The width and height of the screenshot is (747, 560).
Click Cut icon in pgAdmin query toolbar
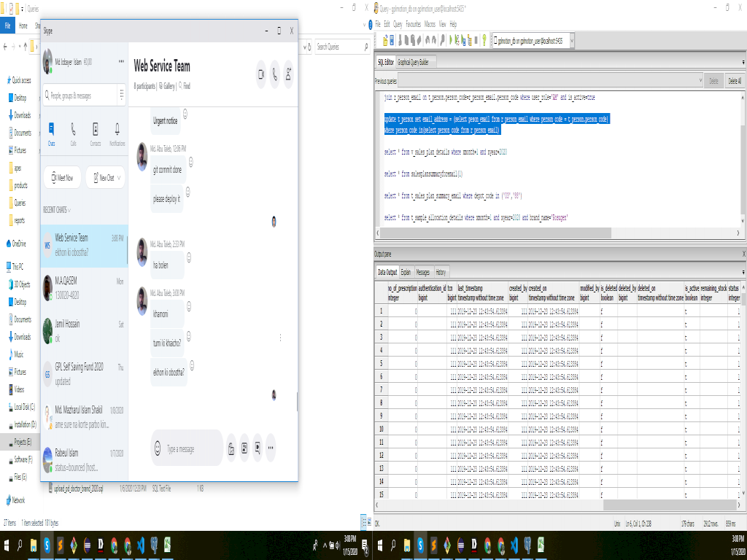point(400,41)
